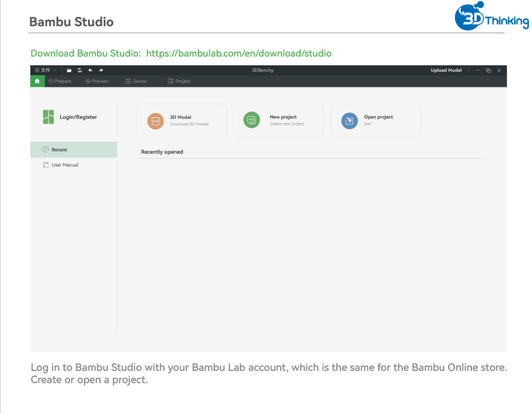Click the save disk icon
The height and width of the screenshot is (414, 532).
point(80,71)
